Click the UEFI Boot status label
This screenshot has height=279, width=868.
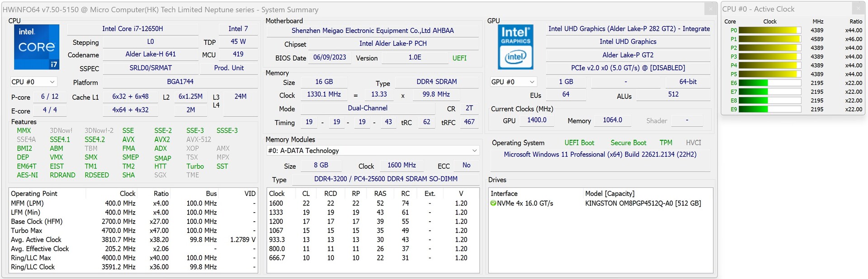(579, 143)
